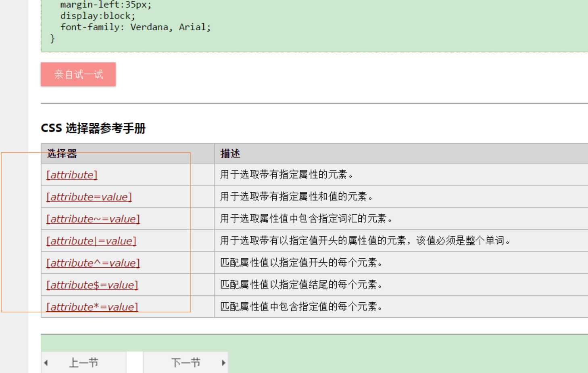Select code line font-family: Verdana, Arial;

(136, 27)
